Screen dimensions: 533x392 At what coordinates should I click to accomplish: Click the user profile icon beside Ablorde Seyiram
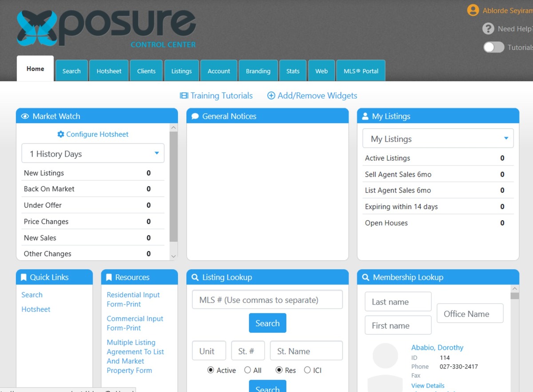(x=473, y=10)
